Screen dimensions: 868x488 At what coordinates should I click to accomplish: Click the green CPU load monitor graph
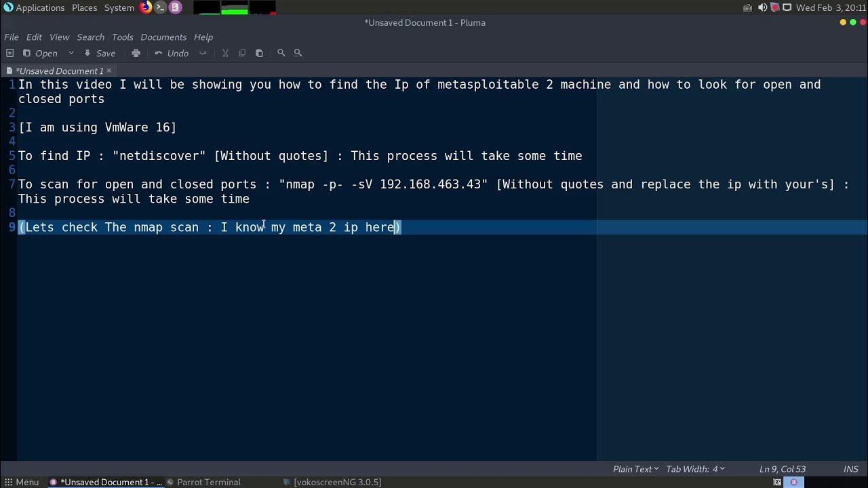(x=235, y=7)
